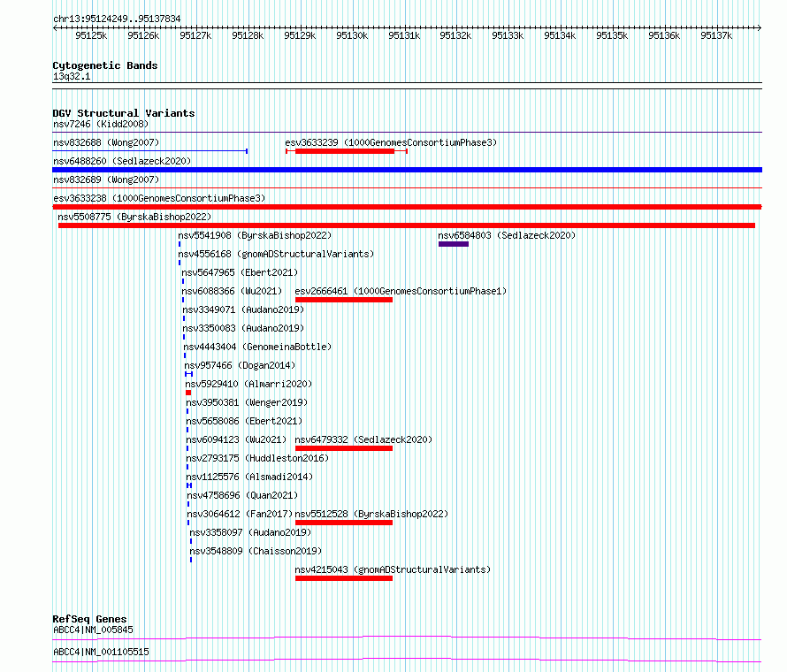Viewport: 787px width, 672px height.
Task: Select nsv5929410 (Almarri2020) label
Action: [248, 384]
